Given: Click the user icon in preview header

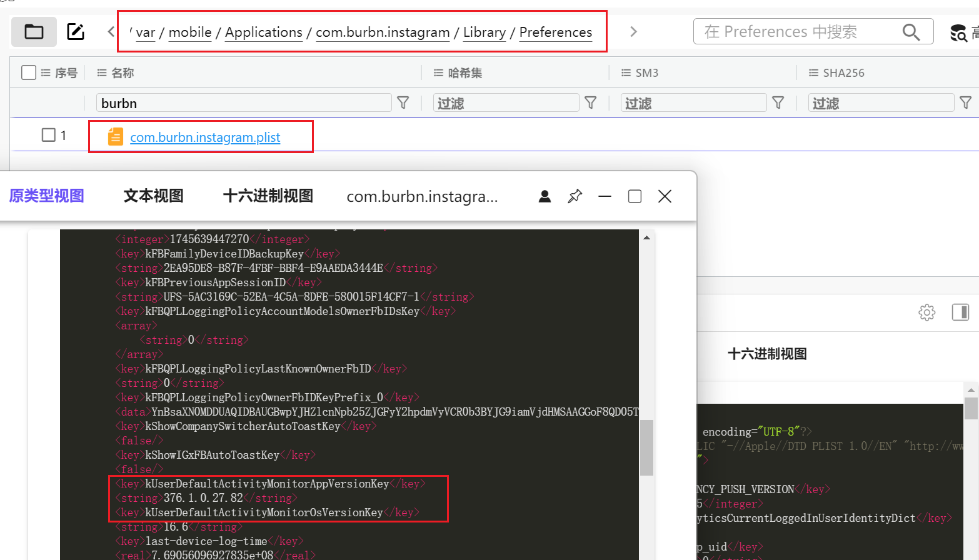Looking at the screenshot, I should [545, 196].
